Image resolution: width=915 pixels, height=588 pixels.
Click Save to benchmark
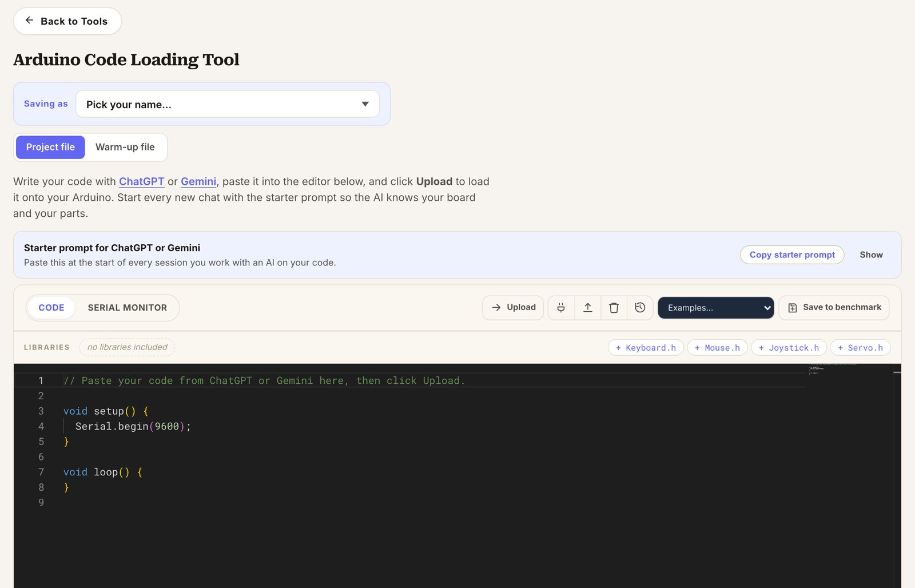(834, 308)
